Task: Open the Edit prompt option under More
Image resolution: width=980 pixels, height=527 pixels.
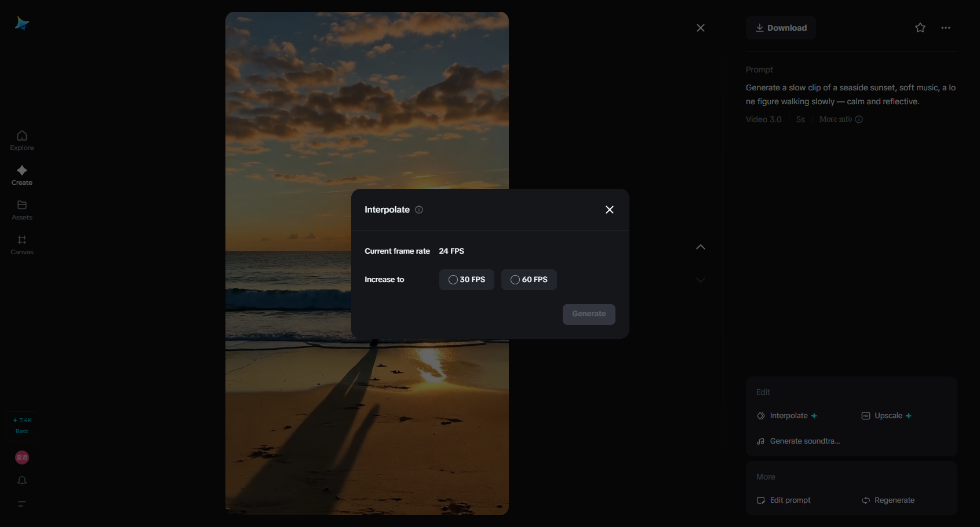Action: point(784,500)
